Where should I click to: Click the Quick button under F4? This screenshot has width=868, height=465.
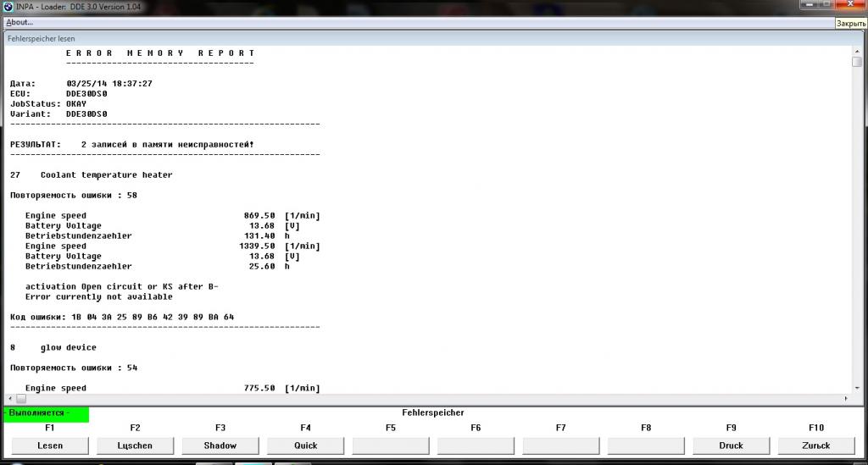click(x=305, y=446)
